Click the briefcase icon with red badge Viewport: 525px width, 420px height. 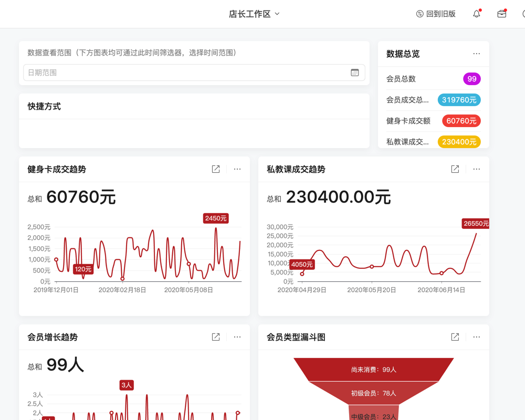coord(501,14)
